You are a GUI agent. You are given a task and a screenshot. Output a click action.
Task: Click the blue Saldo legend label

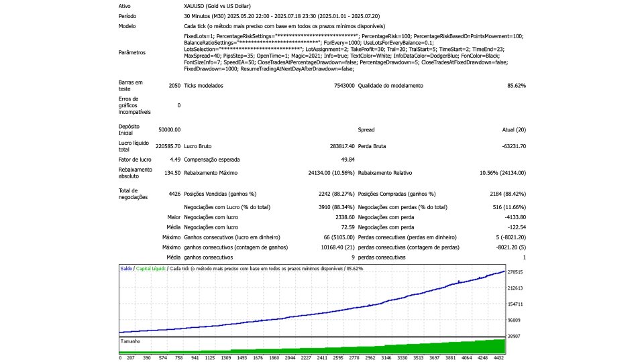126,268
